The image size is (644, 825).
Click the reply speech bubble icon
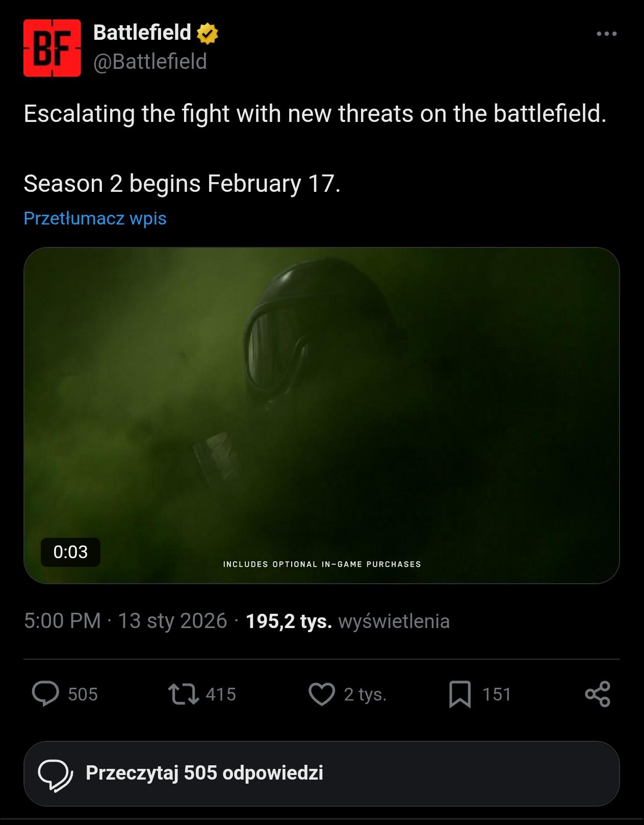coord(45,694)
